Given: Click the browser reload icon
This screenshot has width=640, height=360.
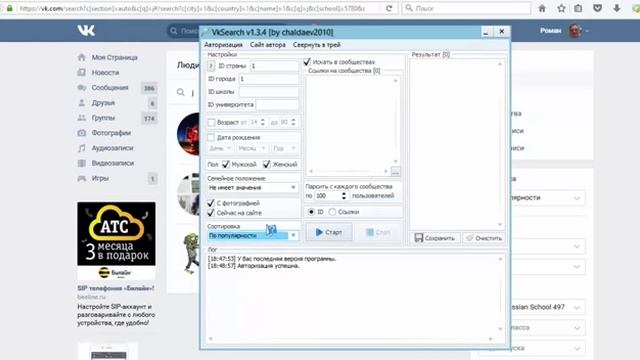Looking at the screenshot, I should pos(389,8).
